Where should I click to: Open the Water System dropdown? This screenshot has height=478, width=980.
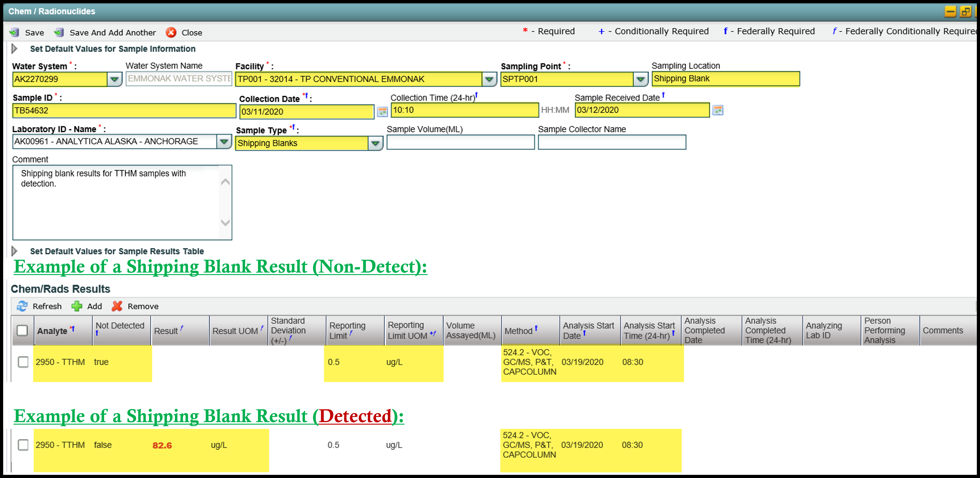[114, 79]
